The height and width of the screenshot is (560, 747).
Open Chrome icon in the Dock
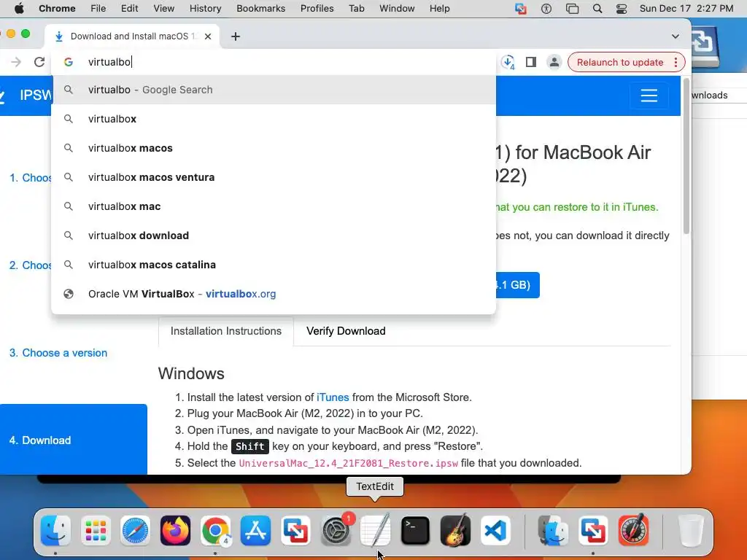coord(215,531)
